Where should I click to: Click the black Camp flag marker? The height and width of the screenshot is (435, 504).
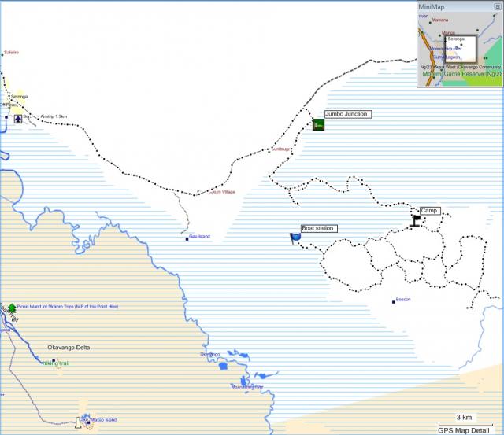tap(416, 220)
